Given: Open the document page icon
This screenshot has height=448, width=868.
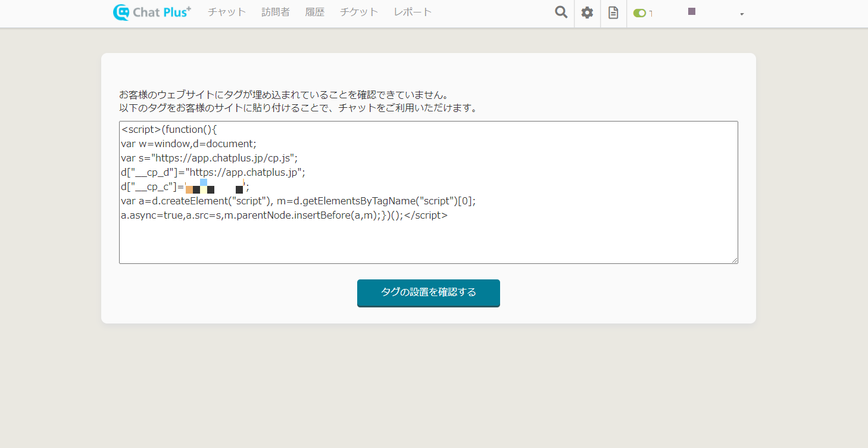Looking at the screenshot, I should [613, 13].
